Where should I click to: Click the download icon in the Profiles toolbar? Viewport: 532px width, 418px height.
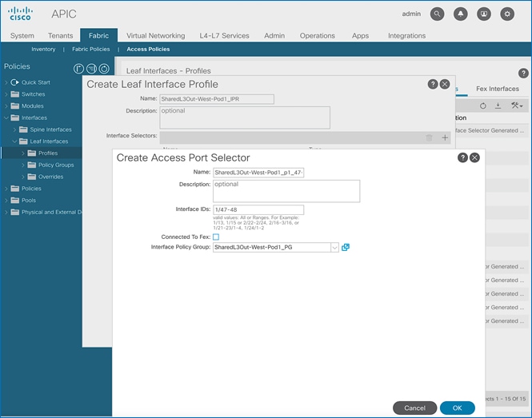(x=498, y=105)
